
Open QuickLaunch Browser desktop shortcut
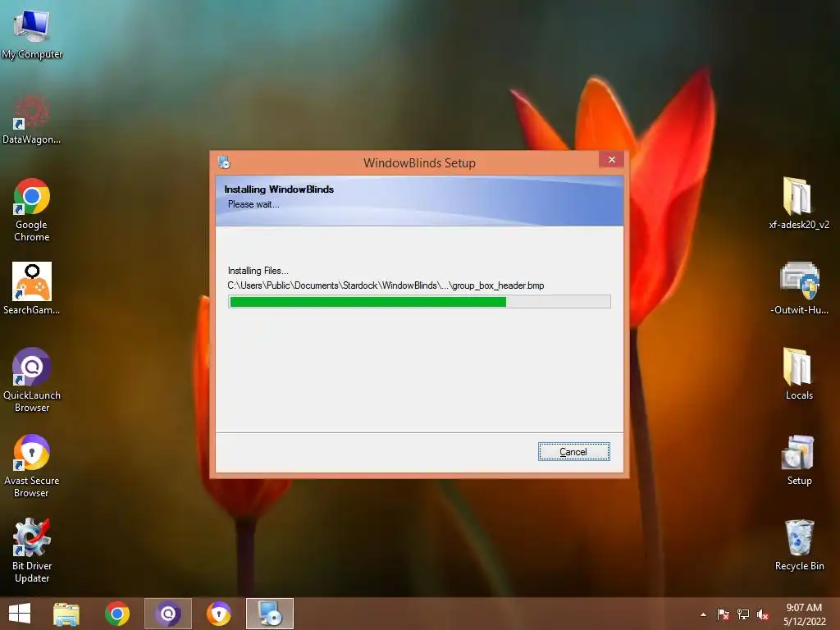32,379
